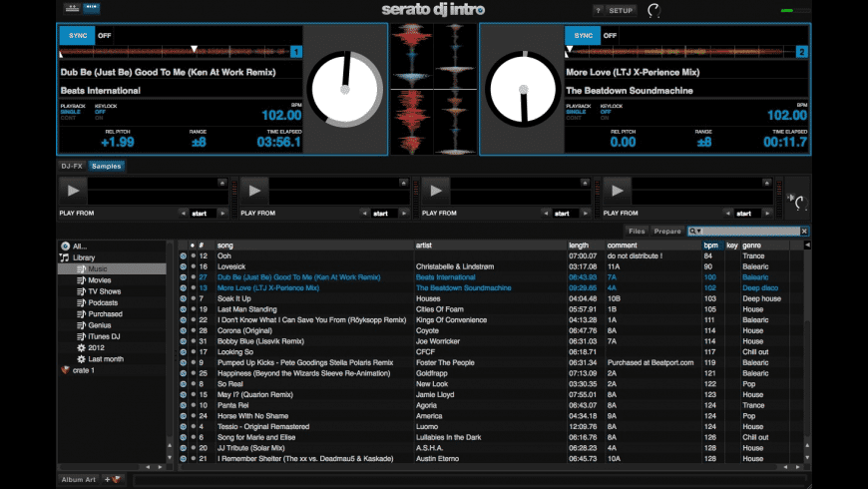Click the deck 2 virtual platter
868x489 pixels.
pyautogui.click(x=523, y=89)
